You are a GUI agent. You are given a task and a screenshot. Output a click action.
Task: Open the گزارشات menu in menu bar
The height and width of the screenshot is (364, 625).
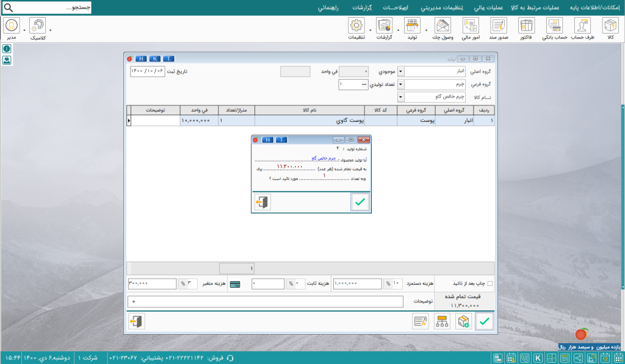pos(362,7)
